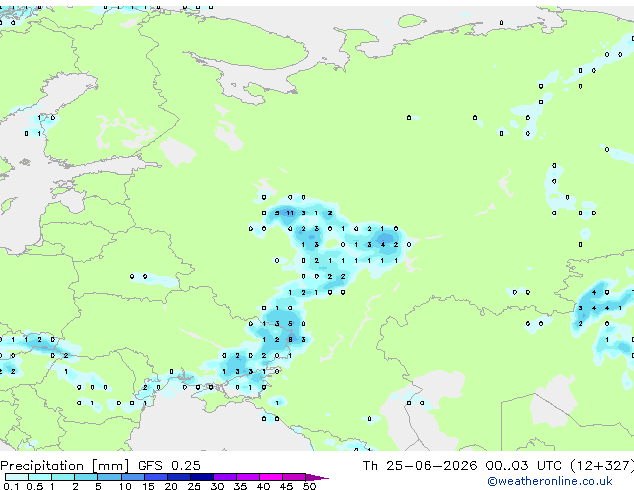Screen dimensions: 634x490
Task: Select the 10–15 mm legend swatch
Action: point(133,477)
